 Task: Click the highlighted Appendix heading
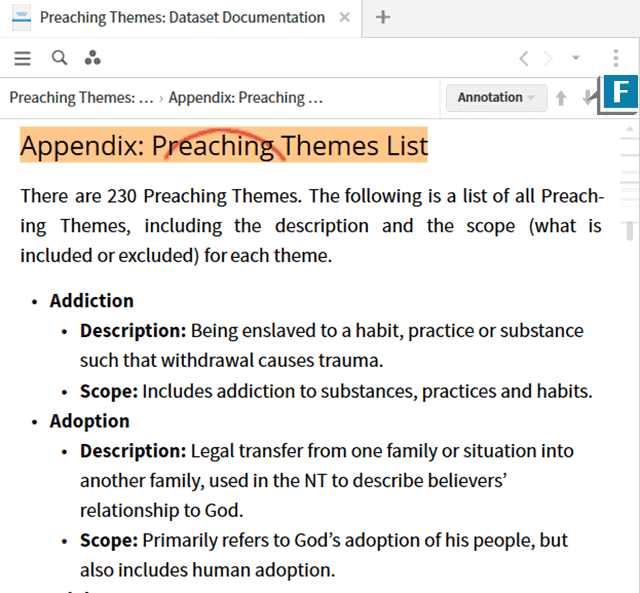tap(224, 146)
